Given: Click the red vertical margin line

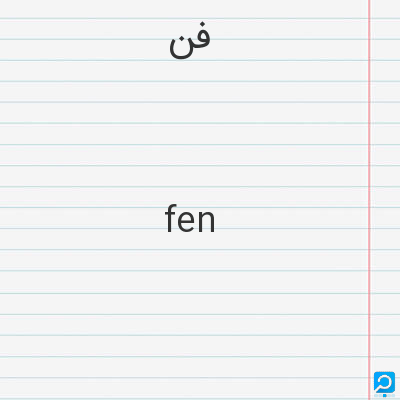Looking at the screenshot, I should pos(369,200).
